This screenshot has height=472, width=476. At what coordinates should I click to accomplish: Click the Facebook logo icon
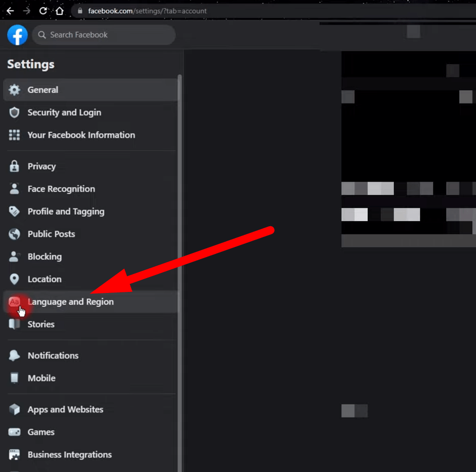pyautogui.click(x=17, y=35)
